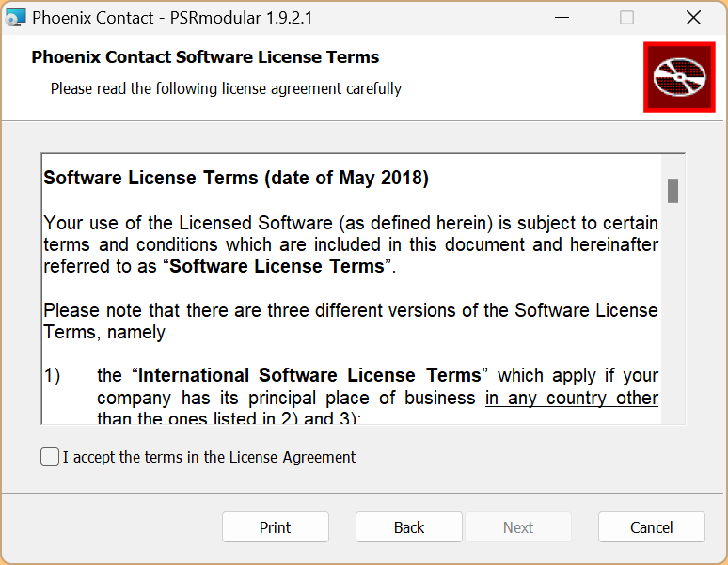Accept the License Agreement terms checkbox

tap(50, 457)
